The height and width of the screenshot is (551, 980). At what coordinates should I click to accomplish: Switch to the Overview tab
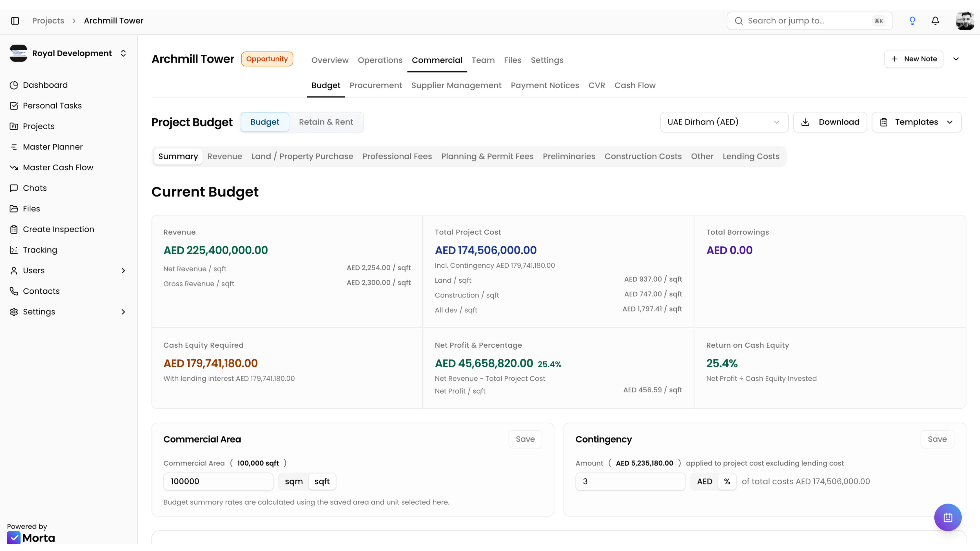pyautogui.click(x=330, y=60)
